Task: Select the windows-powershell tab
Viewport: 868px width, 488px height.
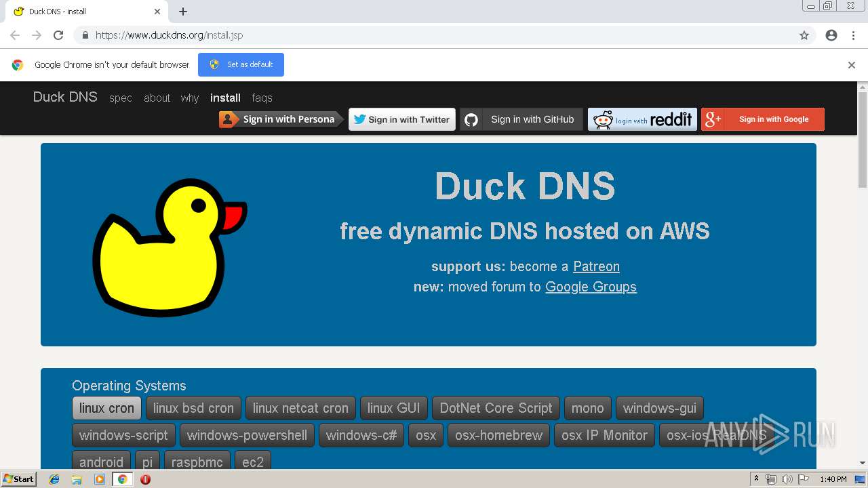Action: [247, 435]
